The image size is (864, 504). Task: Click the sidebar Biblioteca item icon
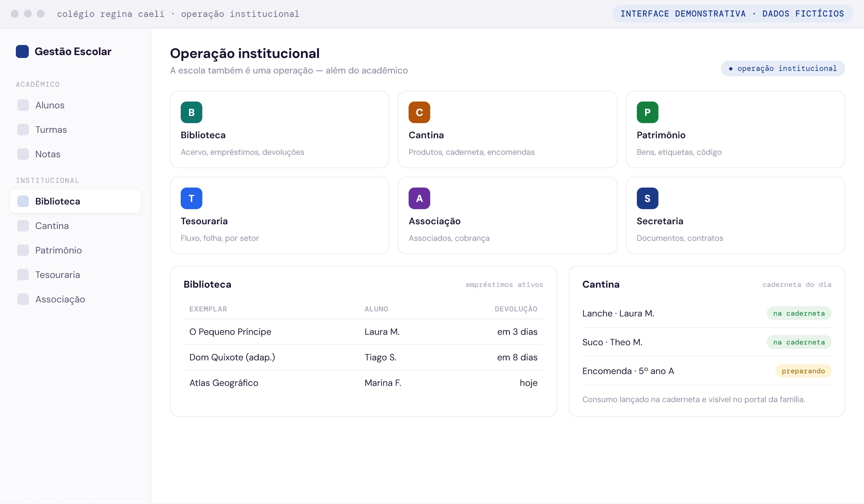pyautogui.click(x=23, y=201)
